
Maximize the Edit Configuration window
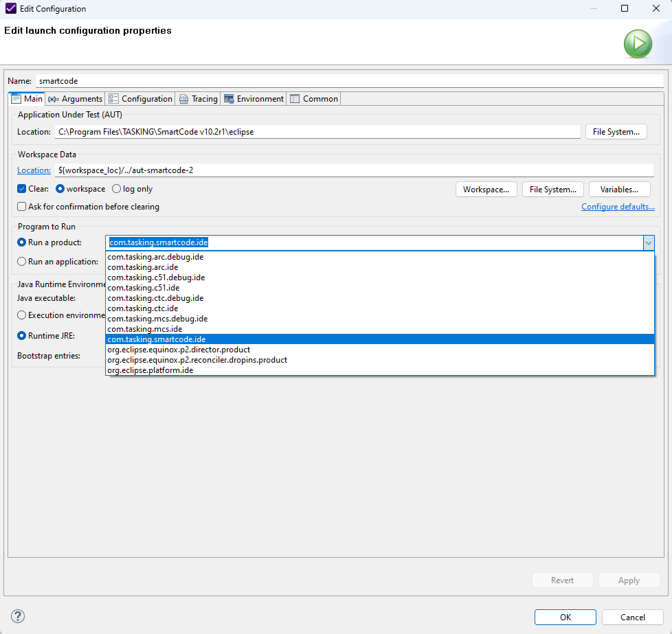click(625, 8)
